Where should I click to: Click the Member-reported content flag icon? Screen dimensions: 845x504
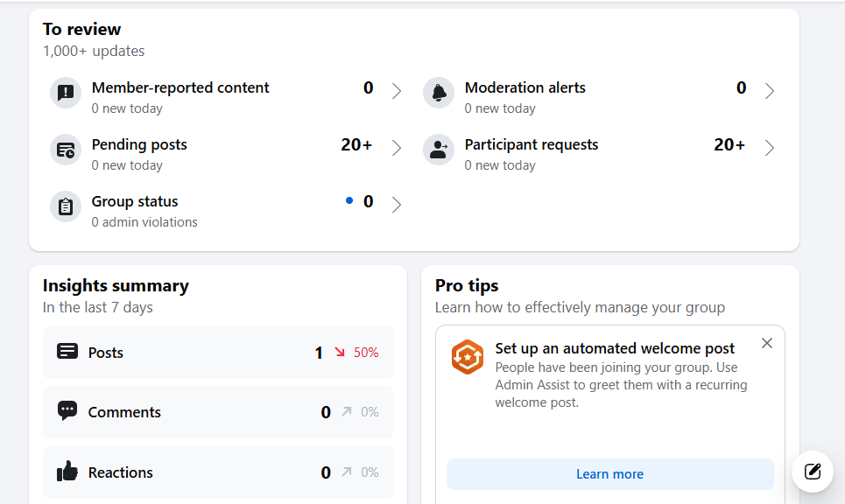(66, 93)
